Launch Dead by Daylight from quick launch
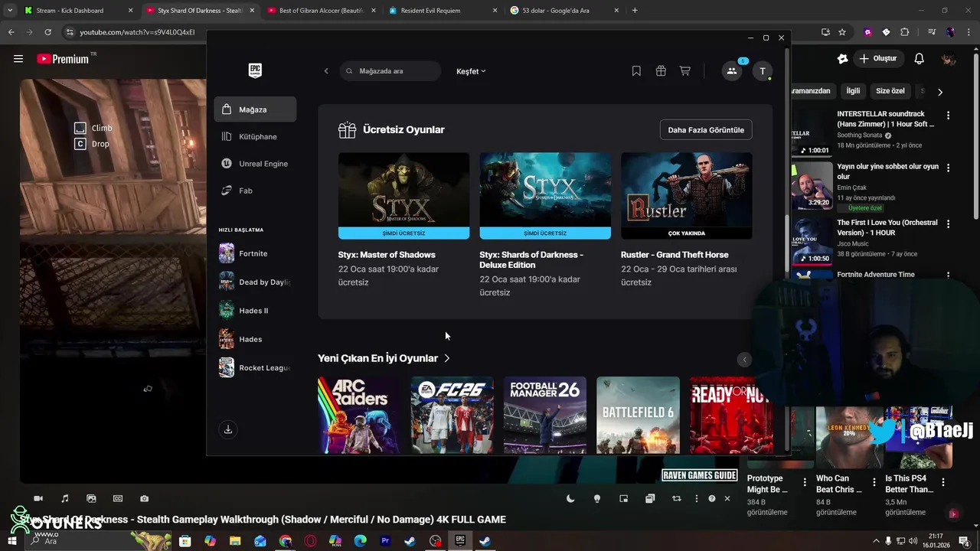Image resolution: width=980 pixels, height=551 pixels. (x=255, y=282)
